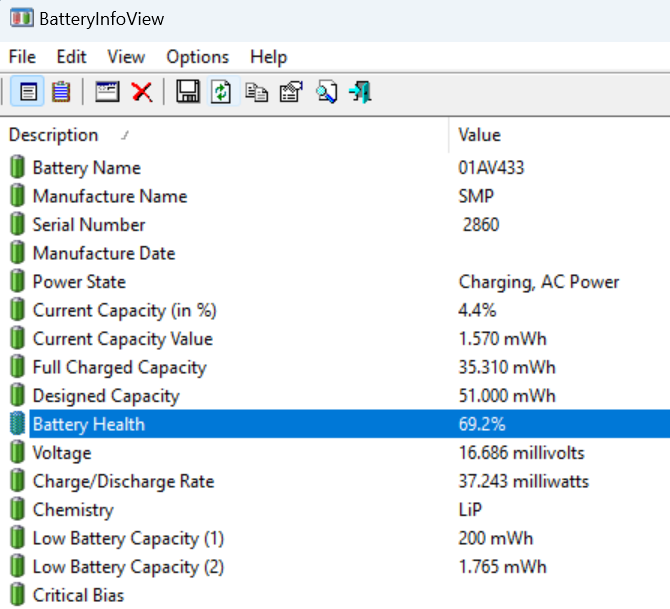Select the Voltage row label
Viewport: 670px width, 609px height.
pyautogui.click(x=62, y=453)
